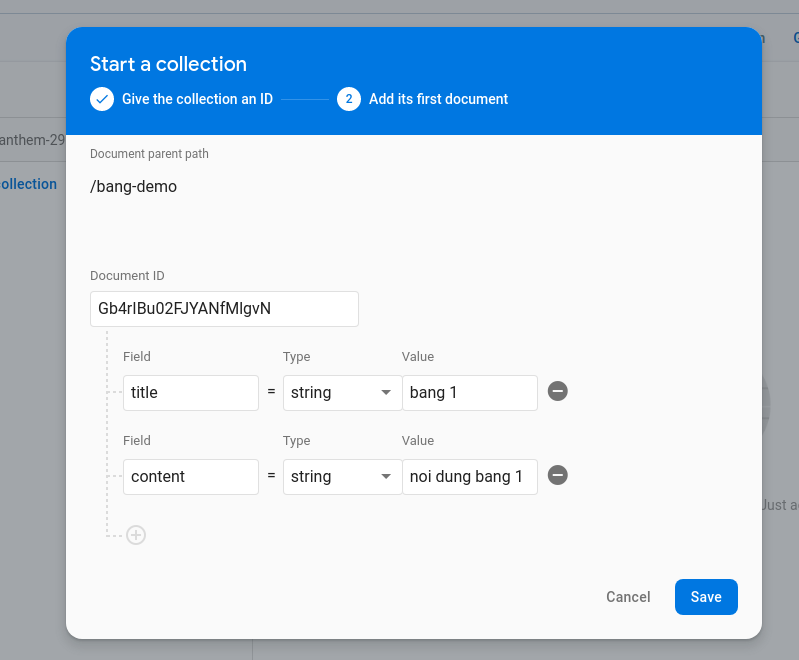Screen dimensions: 799x660
Task: Click the step 1 checkmark circle icon
Action: (102, 99)
